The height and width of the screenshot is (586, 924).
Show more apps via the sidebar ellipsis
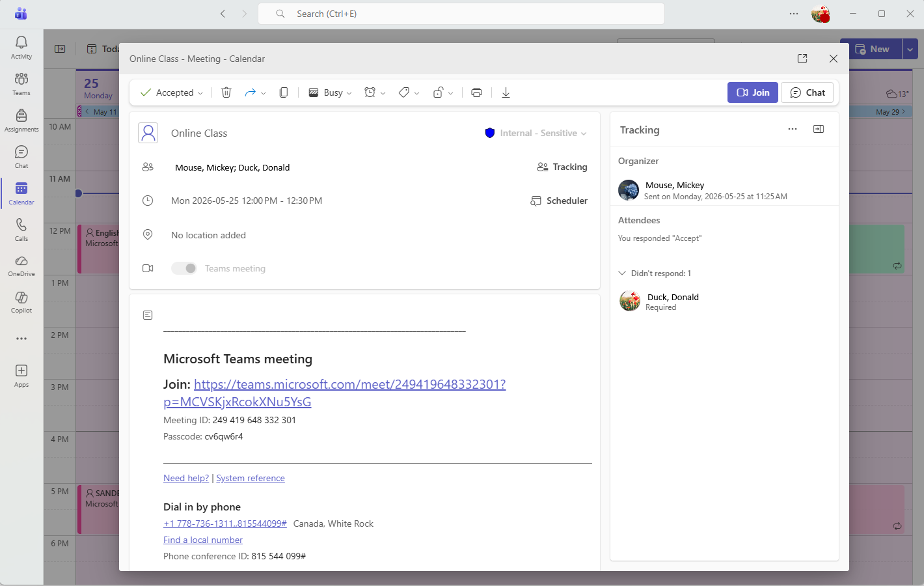(x=21, y=339)
